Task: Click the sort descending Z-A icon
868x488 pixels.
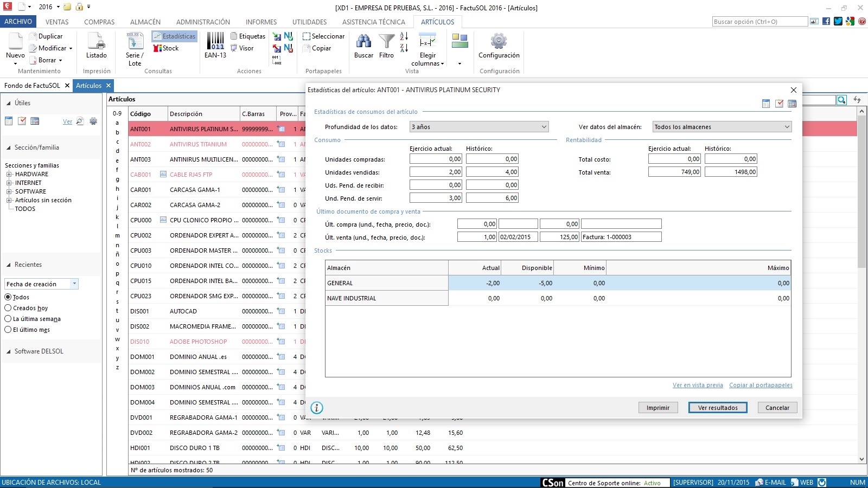Action: 404,48
